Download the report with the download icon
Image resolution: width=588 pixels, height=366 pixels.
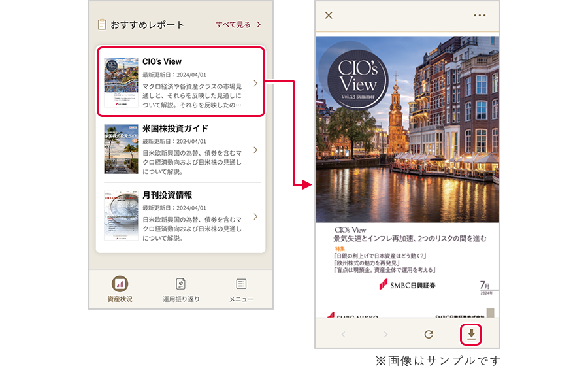coord(471,334)
